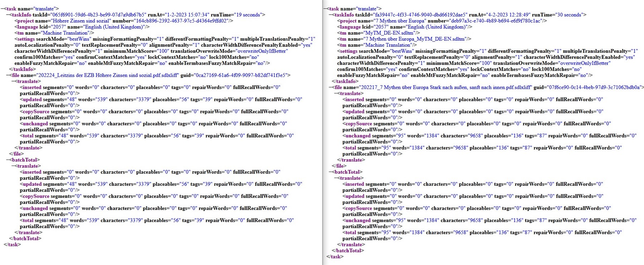Click tm name "Machine Translation" in left pane
The image size is (644, 265).
tap(65, 33)
